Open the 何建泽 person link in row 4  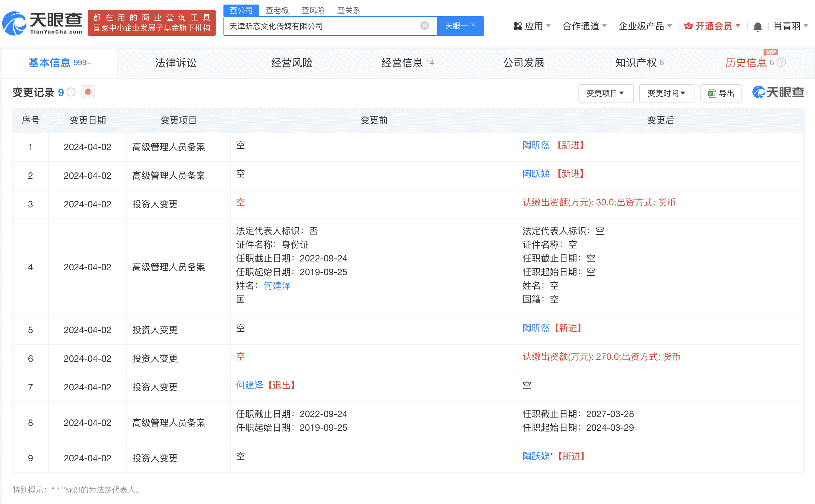coord(277,286)
